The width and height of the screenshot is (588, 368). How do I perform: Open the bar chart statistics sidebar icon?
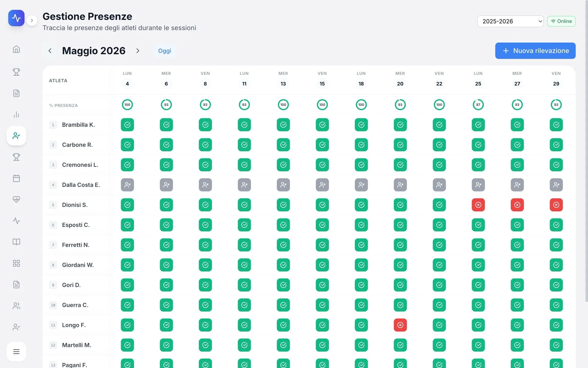[x=16, y=115]
